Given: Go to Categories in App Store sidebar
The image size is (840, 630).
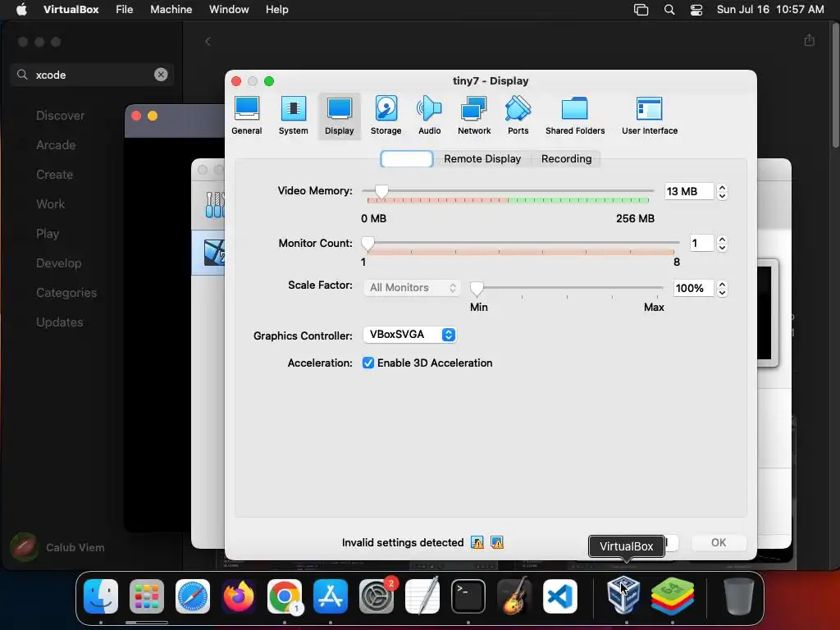Looking at the screenshot, I should pyautogui.click(x=66, y=293).
